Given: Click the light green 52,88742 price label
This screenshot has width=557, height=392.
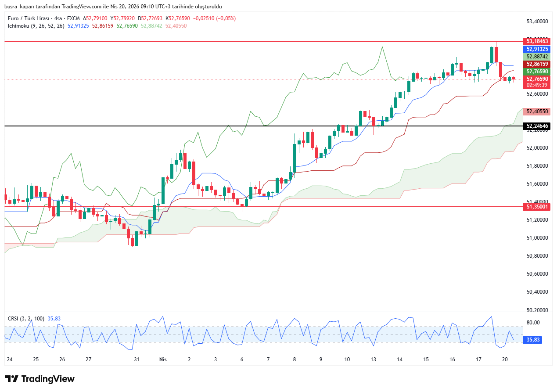Looking at the screenshot, I should 537,57.
